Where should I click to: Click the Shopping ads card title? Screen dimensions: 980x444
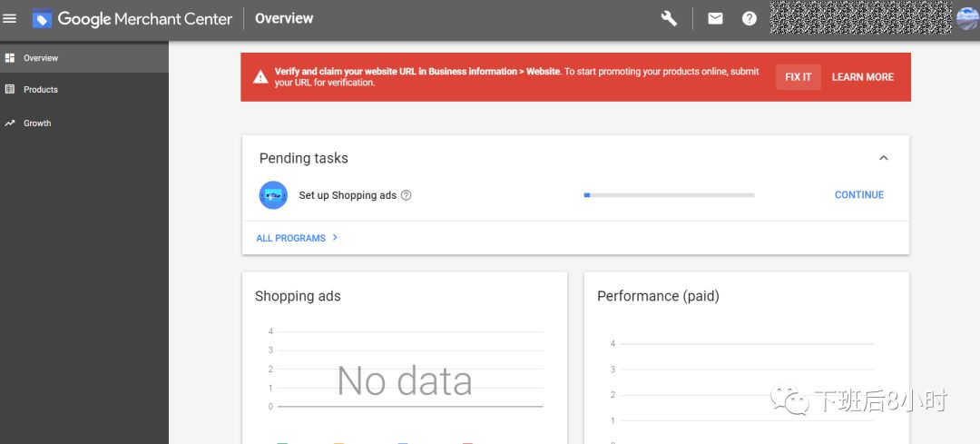point(298,296)
